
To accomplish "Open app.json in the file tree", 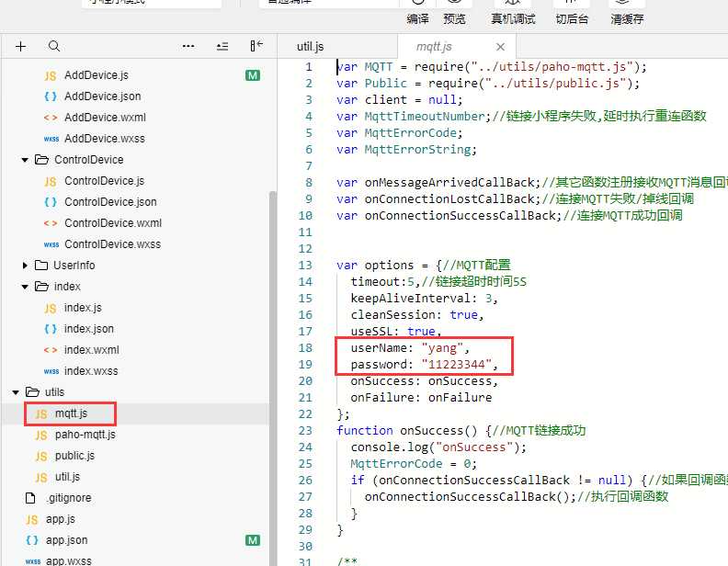I will pyautogui.click(x=66, y=540).
